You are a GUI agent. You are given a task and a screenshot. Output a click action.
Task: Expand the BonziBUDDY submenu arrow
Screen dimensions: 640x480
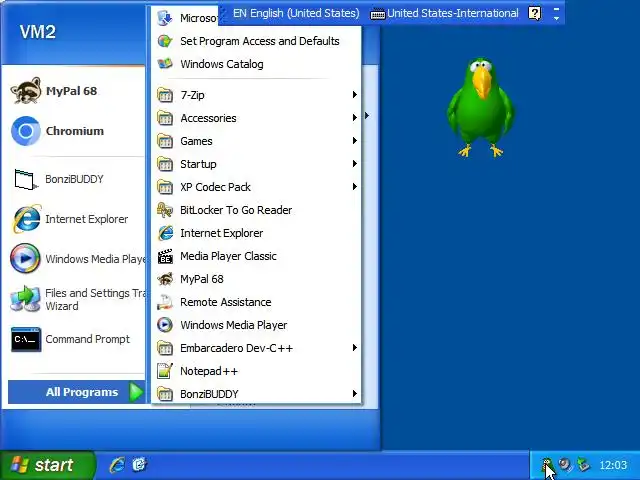[355, 393]
